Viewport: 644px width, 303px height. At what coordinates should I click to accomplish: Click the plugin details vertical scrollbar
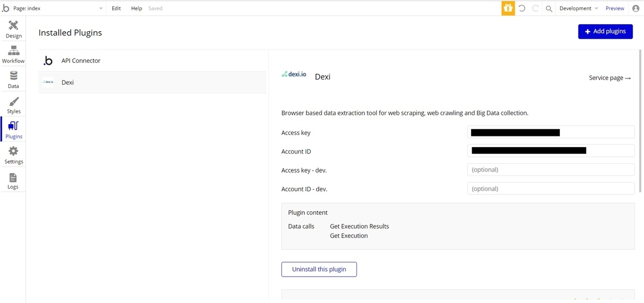(x=640, y=121)
